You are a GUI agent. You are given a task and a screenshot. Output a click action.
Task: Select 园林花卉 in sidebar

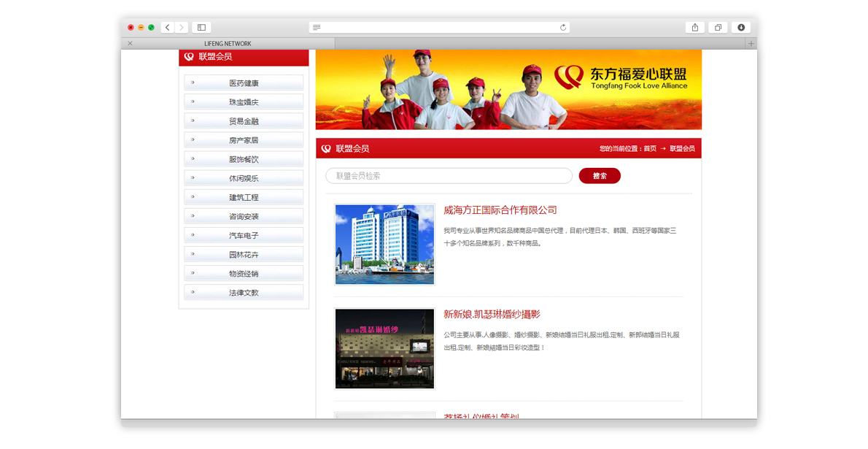pos(244,254)
